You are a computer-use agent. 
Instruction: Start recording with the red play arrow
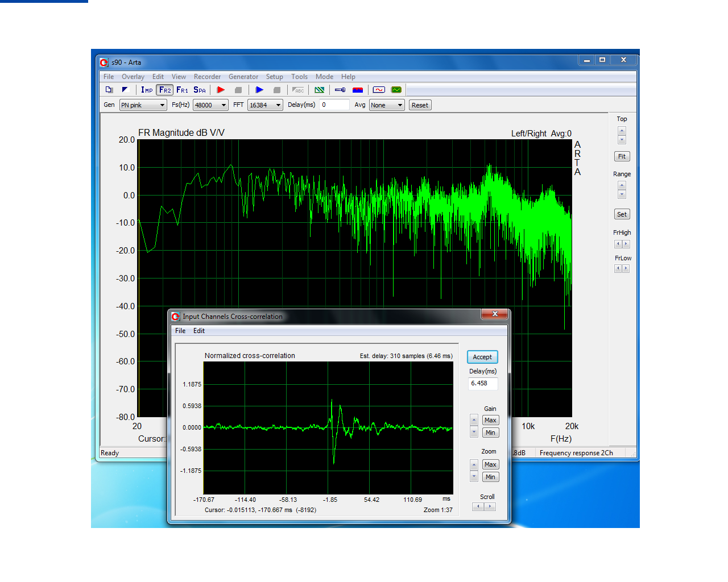[x=221, y=90]
